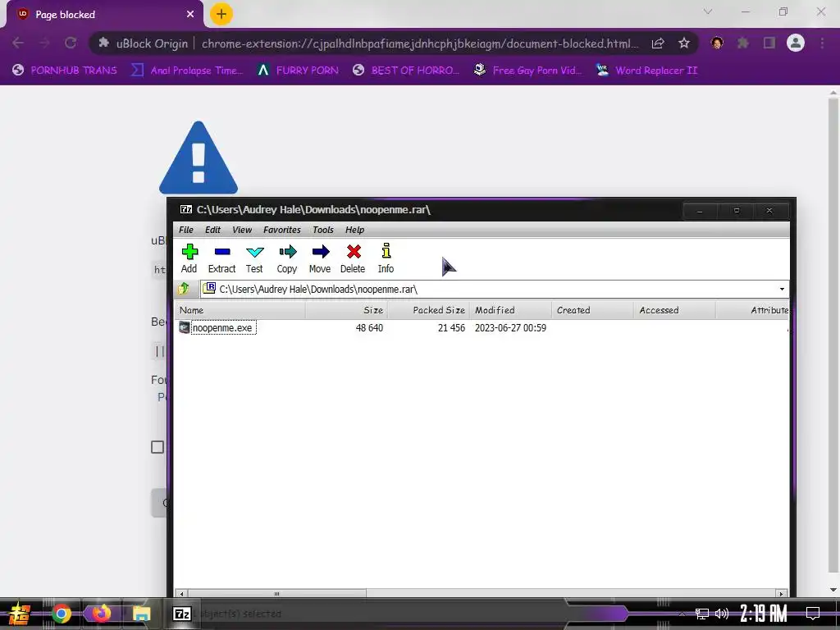Screen dimensions: 840x630
Task: Select the Page blocked browser tab
Action: tap(104, 15)
